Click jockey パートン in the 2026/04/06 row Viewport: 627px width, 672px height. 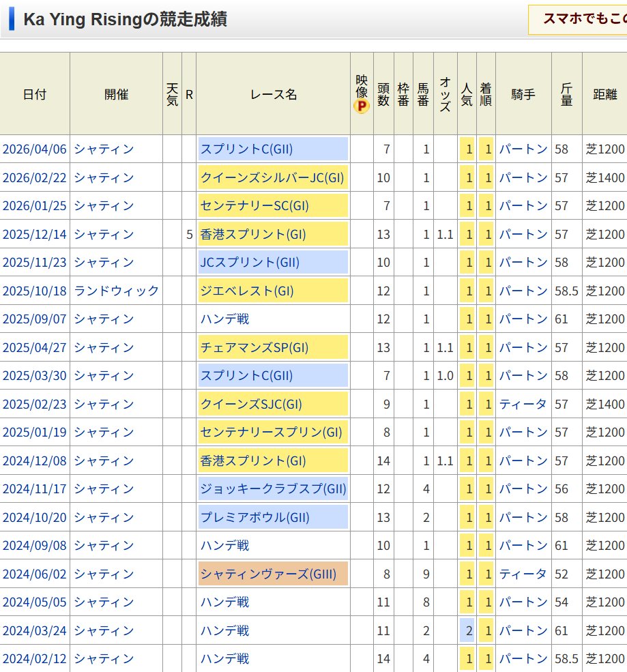coord(523,149)
